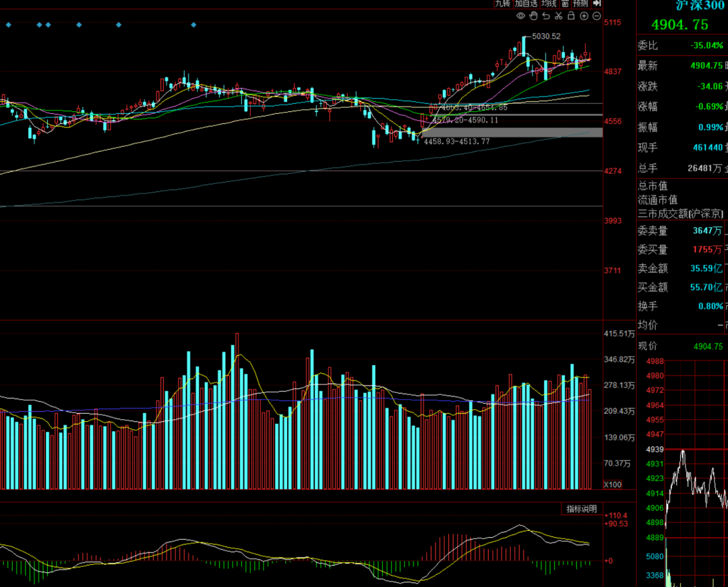The height and width of the screenshot is (587, 728).
Task: Click the 均价 row label
Action: (647, 326)
